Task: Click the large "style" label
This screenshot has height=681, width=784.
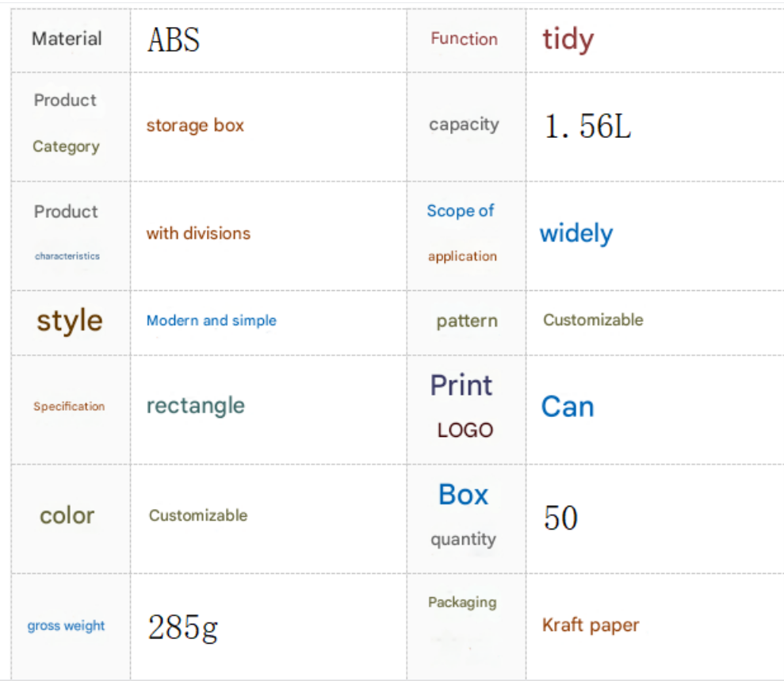Action: pos(70,320)
